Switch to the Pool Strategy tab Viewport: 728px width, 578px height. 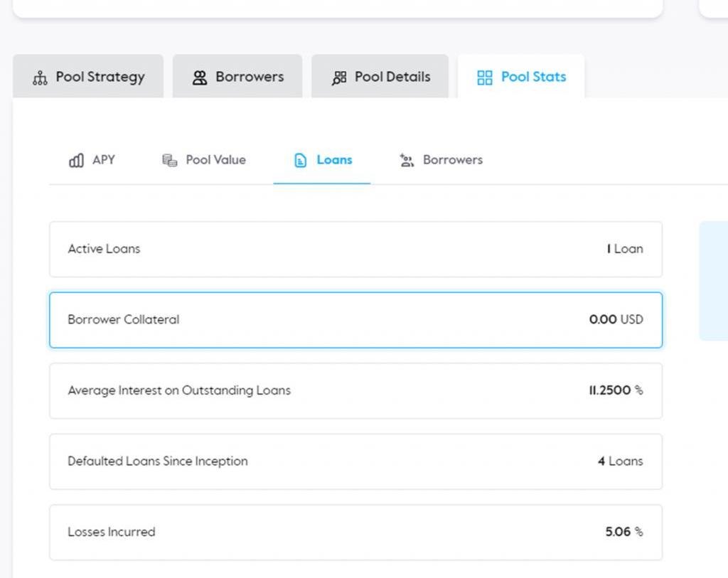point(100,77)
